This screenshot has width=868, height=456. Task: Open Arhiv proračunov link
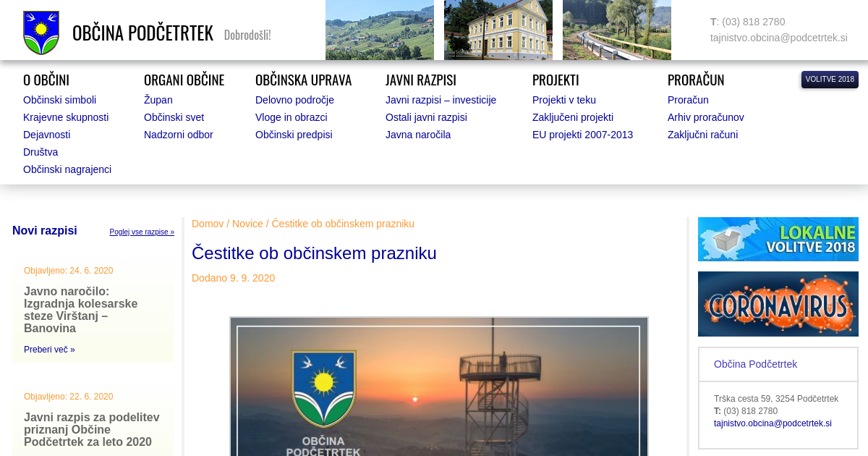pyautogui.click(x=705, y=117)
